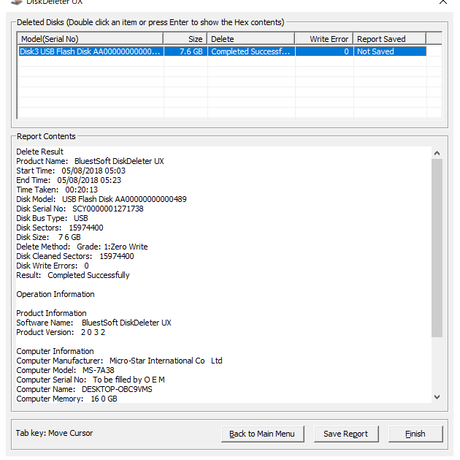The height and width of the screenshot is (460, 460).
Task: Click the Start Time line in report
Action: (x=71, y=171)
